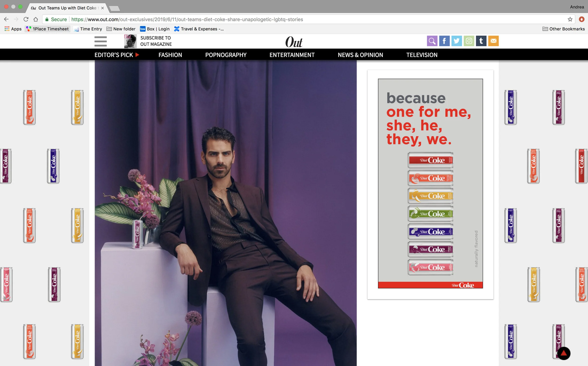Open the hamburger menu on Out site
Screen dimensions: 588x366
tap(101, 41)
